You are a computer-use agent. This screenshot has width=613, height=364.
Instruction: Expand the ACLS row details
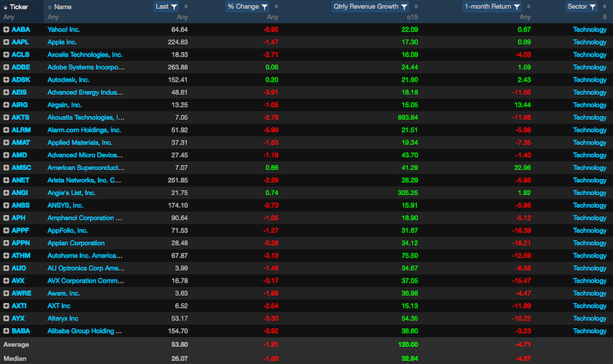tap(6, 54)
